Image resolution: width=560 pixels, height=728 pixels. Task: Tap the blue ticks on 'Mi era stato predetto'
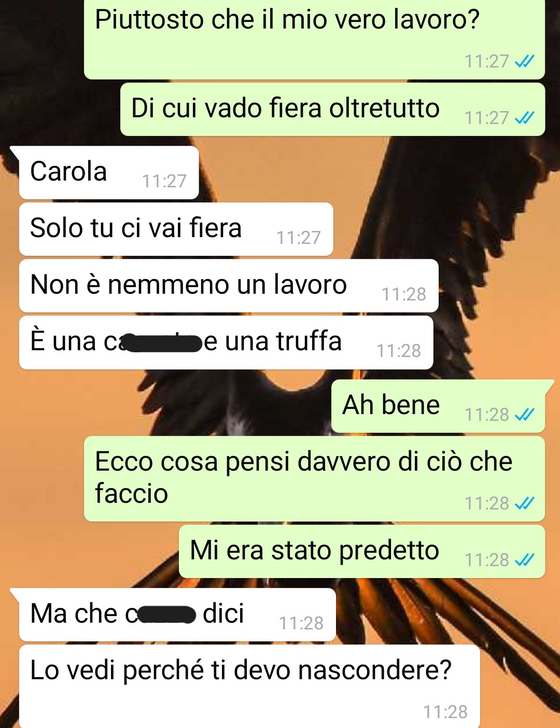[x=525, y=559]
